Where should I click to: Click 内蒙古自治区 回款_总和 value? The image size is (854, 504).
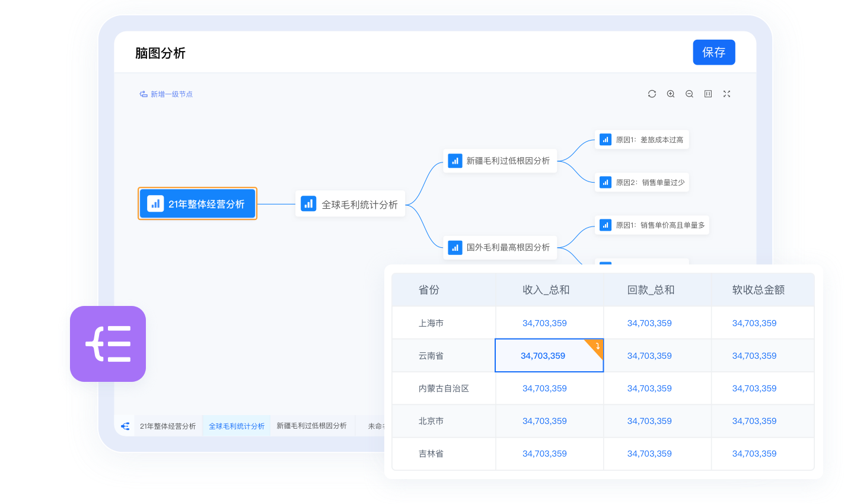(x=649, y=388)
